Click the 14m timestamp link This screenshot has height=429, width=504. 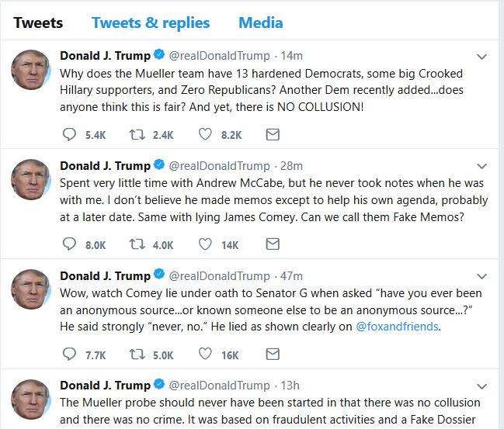tap(292, 56)
